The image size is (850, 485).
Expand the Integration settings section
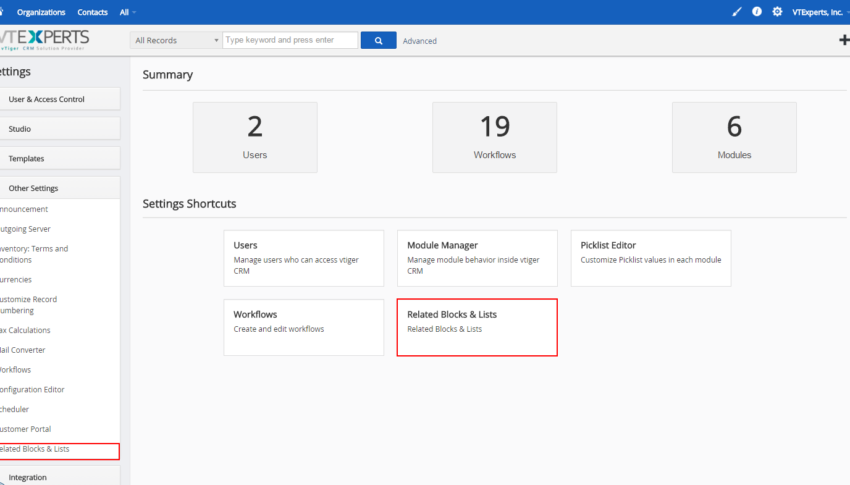60,476
